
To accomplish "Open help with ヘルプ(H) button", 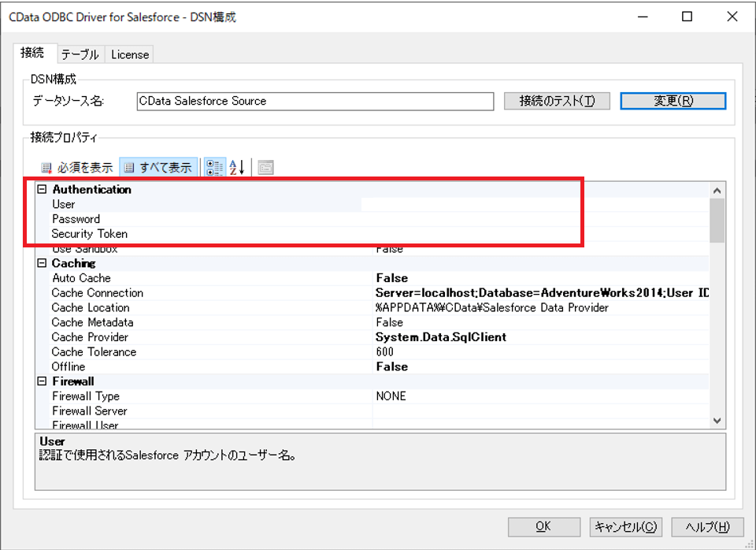I will pos(707,527).
